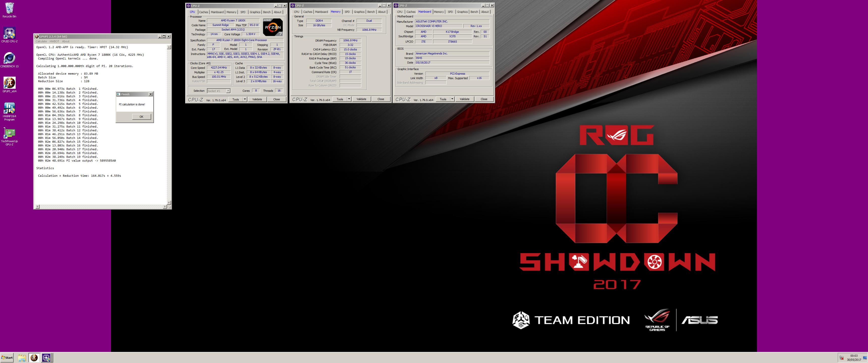Viewport: 868px width, 363px height.
Task: Click GPUPI horizontal scrollbar right arrow
Action: (165, 207)
